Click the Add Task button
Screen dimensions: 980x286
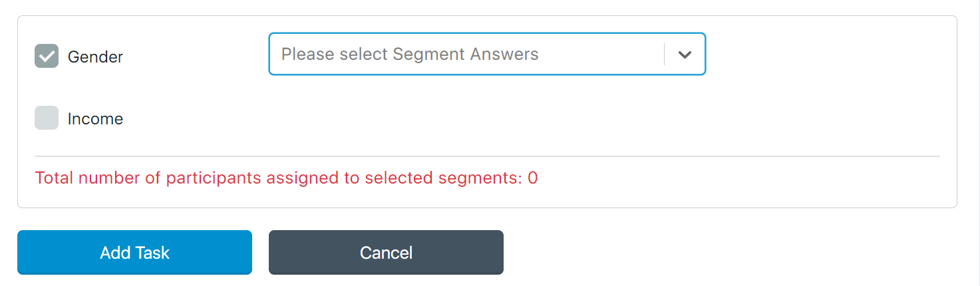pos(134,252)
